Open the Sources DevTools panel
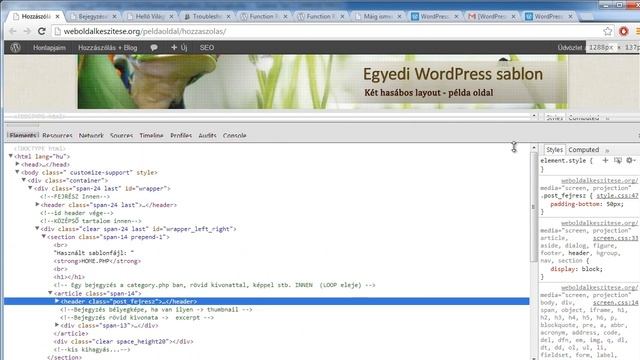Image resolution: width=640 pixels, height=360 pixels. click(x=121, y=136)
